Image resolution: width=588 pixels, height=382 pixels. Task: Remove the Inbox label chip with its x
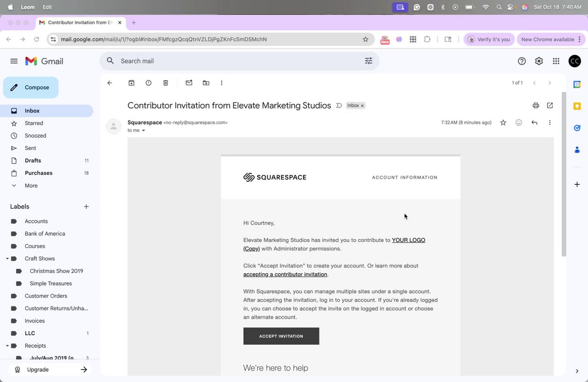362,106
